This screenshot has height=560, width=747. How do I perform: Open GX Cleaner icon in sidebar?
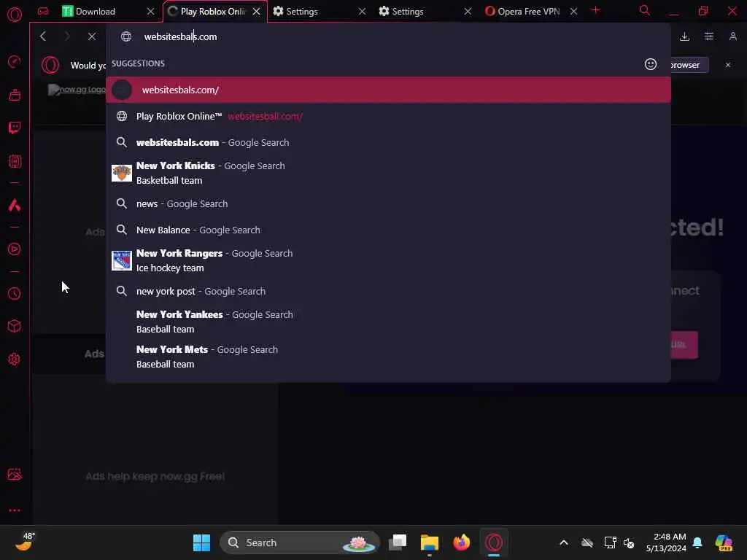point(15,95)
